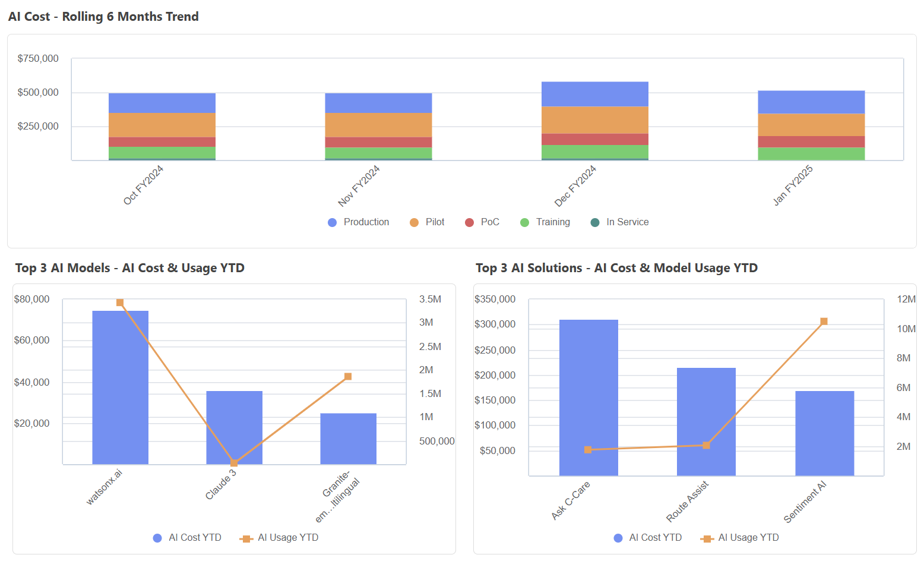Viewport: 924px width, 561px height.
Task: Hide the Pilot series via its legend entry
Action: pyautogui.click(x=427, y=222)
